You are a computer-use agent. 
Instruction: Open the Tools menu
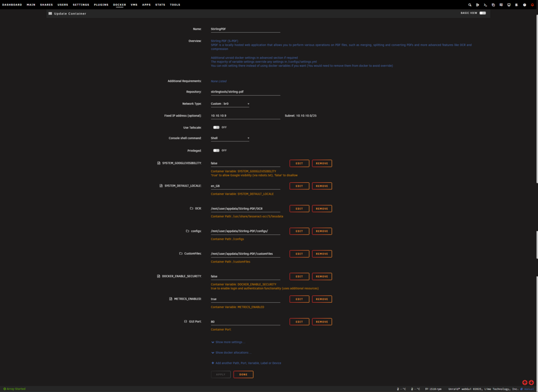(x=175, y=5)
